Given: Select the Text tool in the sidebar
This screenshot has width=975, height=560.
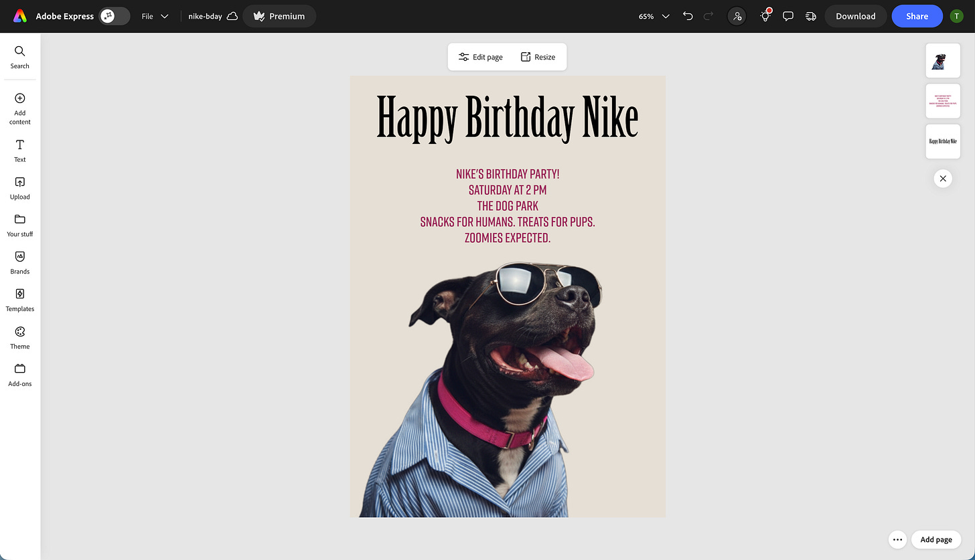Looking at the screenshot, I should pyautogui.click(x=19, y=150).
